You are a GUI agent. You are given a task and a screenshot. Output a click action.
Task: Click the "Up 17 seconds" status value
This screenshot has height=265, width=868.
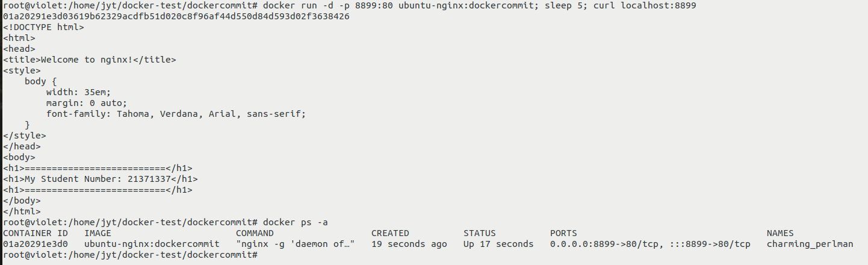tap(498, 244)
